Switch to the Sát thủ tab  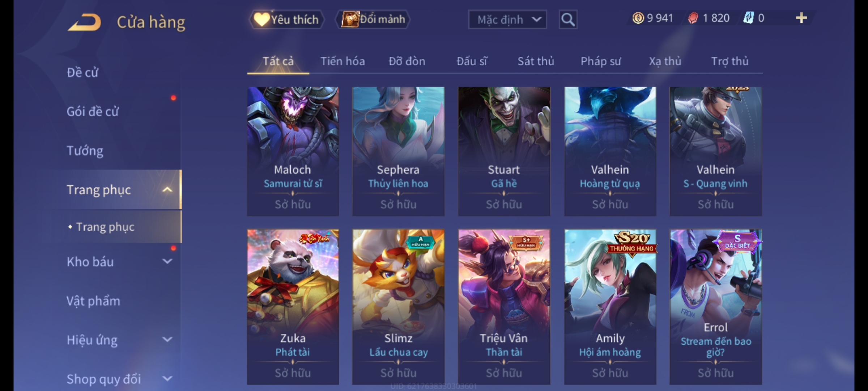click(x=536, y=61)
